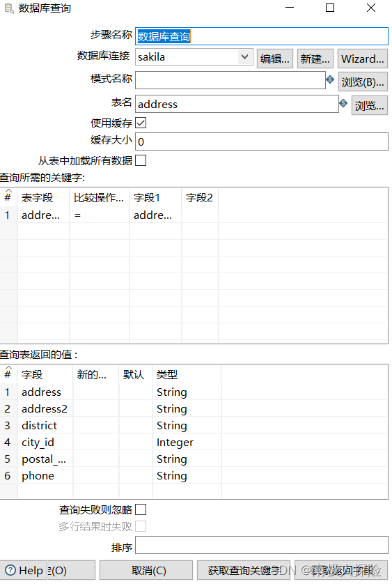Click the 获取返回字段 button

341,570
